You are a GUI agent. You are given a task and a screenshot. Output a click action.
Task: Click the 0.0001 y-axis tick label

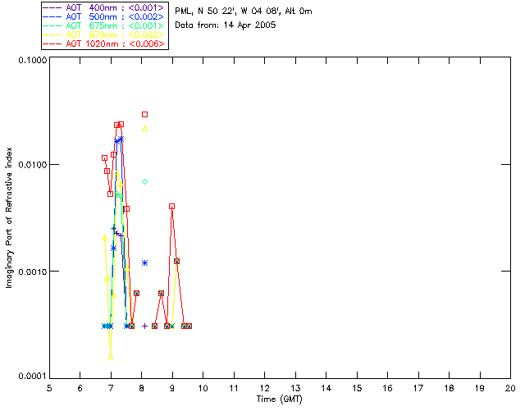(33, 377)
